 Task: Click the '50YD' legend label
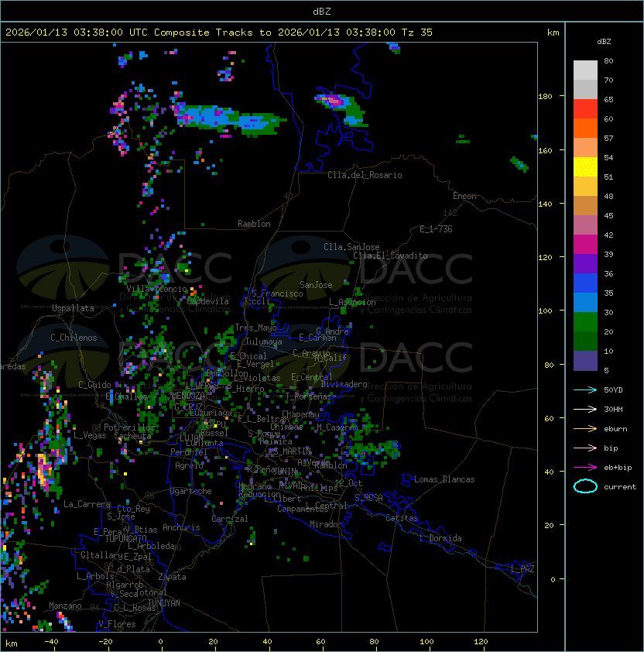point(613,390)
